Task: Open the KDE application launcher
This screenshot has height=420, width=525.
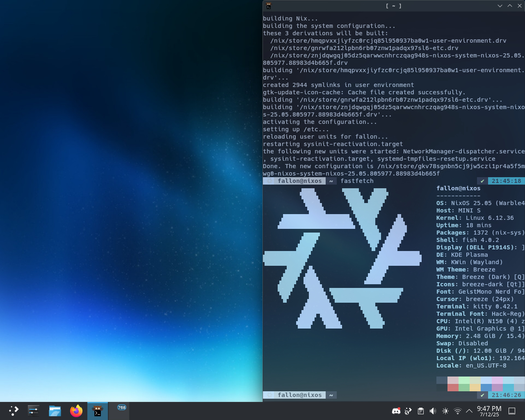Action: click(x=14, y=411)
